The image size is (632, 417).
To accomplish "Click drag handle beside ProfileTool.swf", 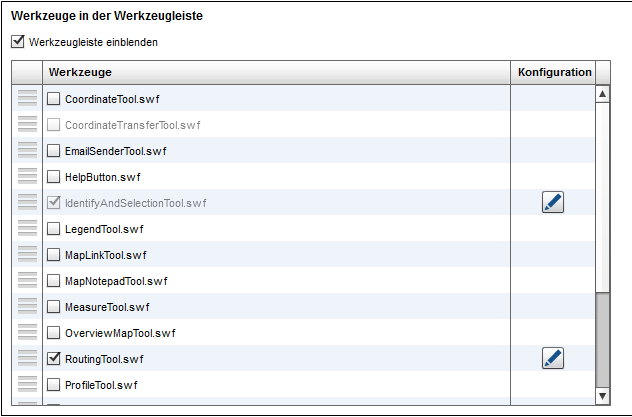I will pyautogui.click(x=27, y=384).
